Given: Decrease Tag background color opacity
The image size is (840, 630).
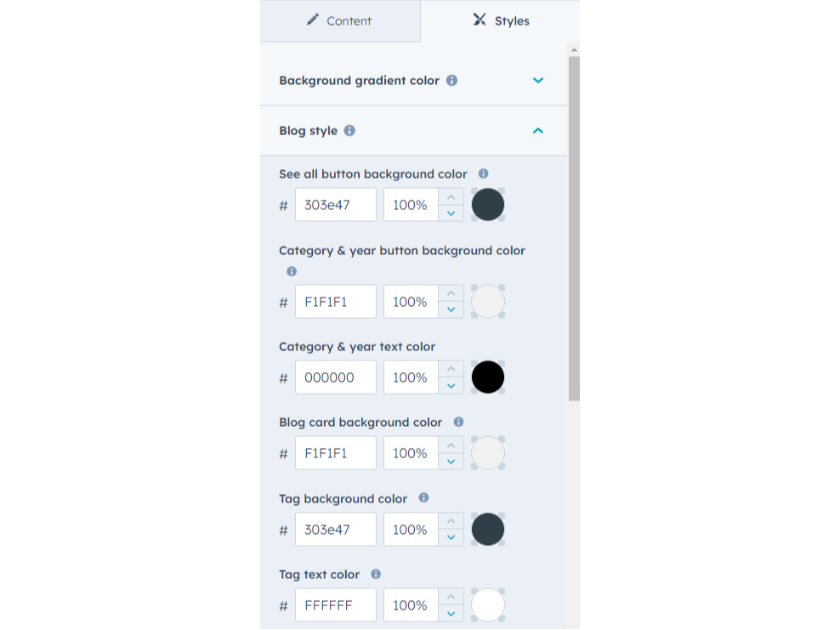Looking at the screenshot, I should coord(451,536).
